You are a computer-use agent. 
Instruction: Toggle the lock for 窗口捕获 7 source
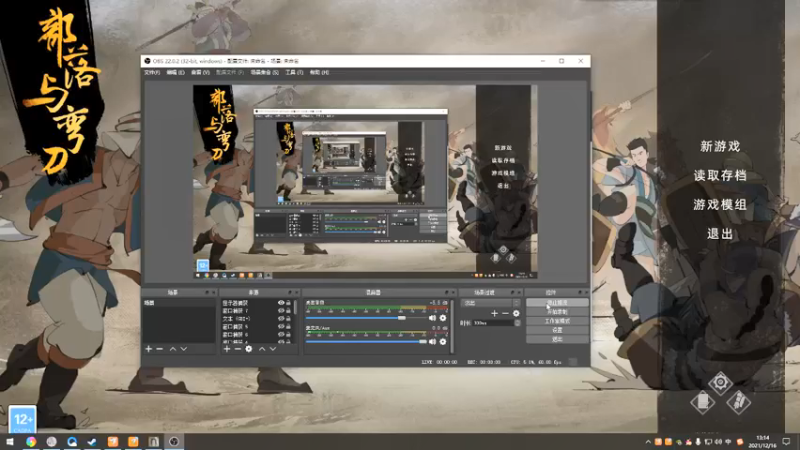[288, 311]
